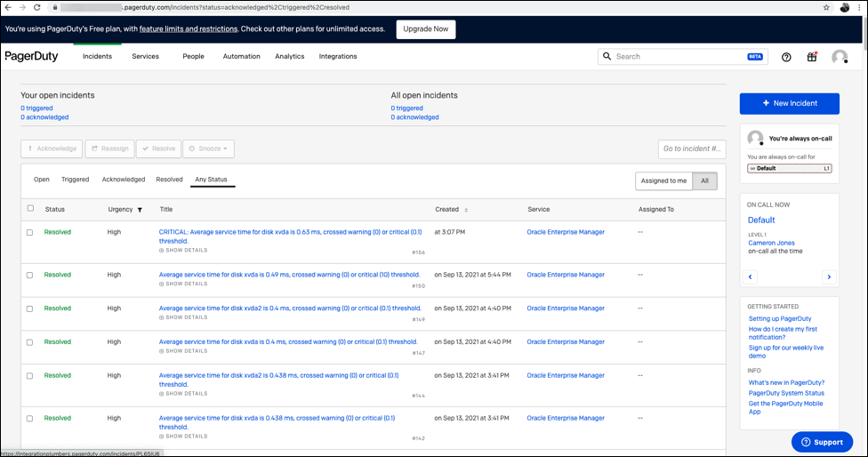Open the Analytics nav menu

[290, 56]
